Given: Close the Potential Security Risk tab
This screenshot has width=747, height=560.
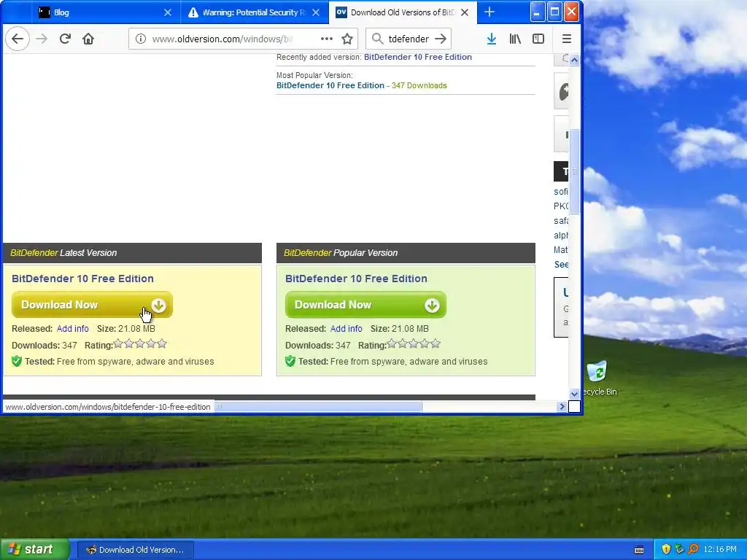Looking at the screenshot, I should coord(316,13).
